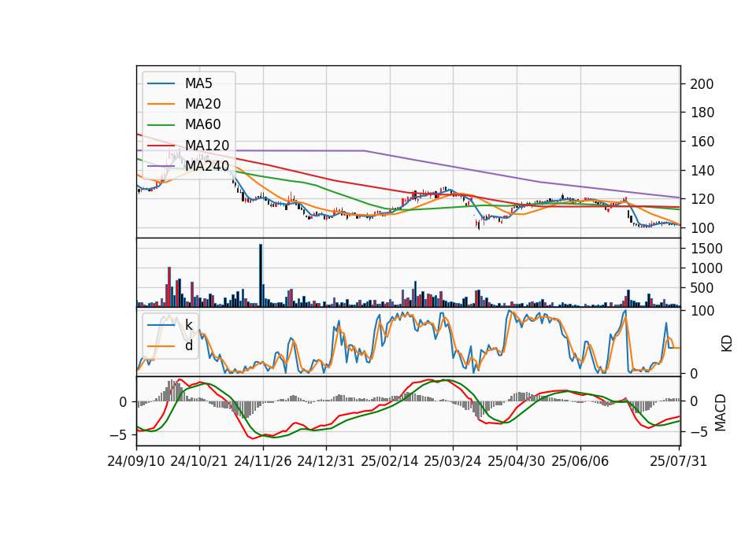Screen dimensions: 756x543
Task: Click the 500 volume axis label
Action: click(x=702, y=288)
